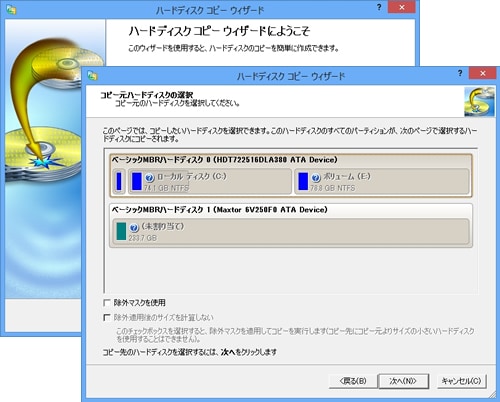Click the teal color block of unallocated space
500x402 pixels.
point(121,231)
